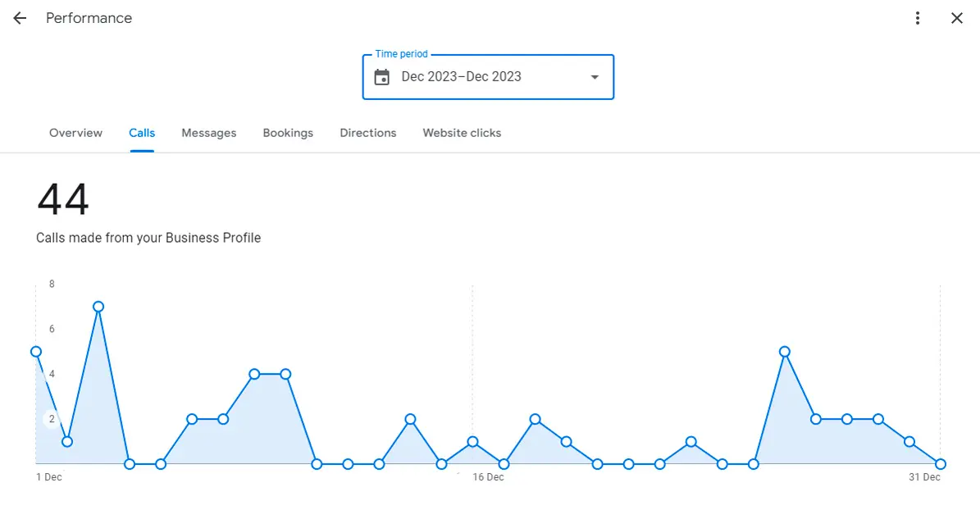The width and height of the screenshot is (980, 519).
Task: Click the last chart point on 31 Dec
Action: (x=941, y=464)
